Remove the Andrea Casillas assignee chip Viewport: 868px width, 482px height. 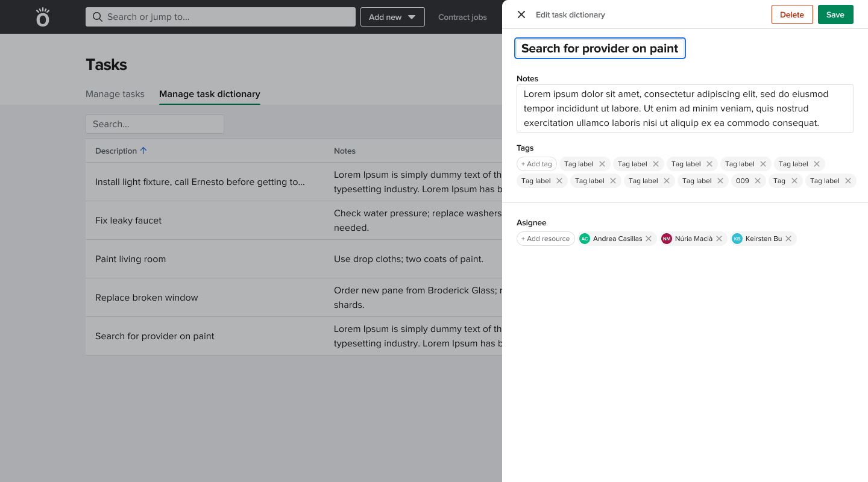(x=649, y=239)
